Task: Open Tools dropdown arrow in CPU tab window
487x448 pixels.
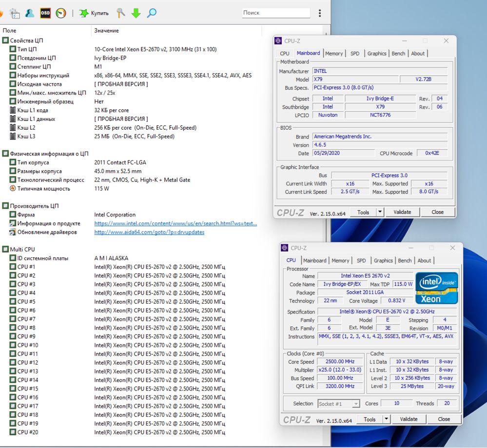Action: point(386,419)
